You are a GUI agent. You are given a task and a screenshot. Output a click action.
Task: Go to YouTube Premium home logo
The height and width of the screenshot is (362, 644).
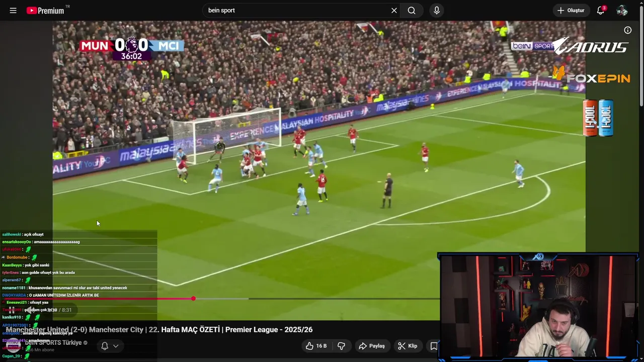pyautogui.click(x=46, y=10)
